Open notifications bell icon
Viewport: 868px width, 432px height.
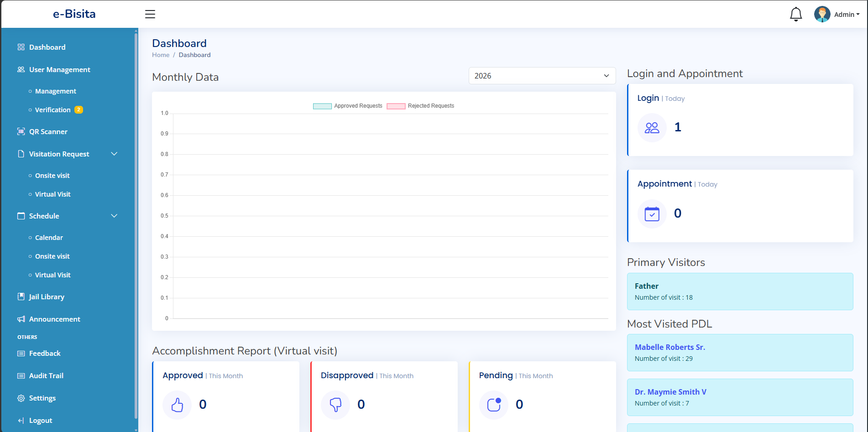(x=795, y=14)
